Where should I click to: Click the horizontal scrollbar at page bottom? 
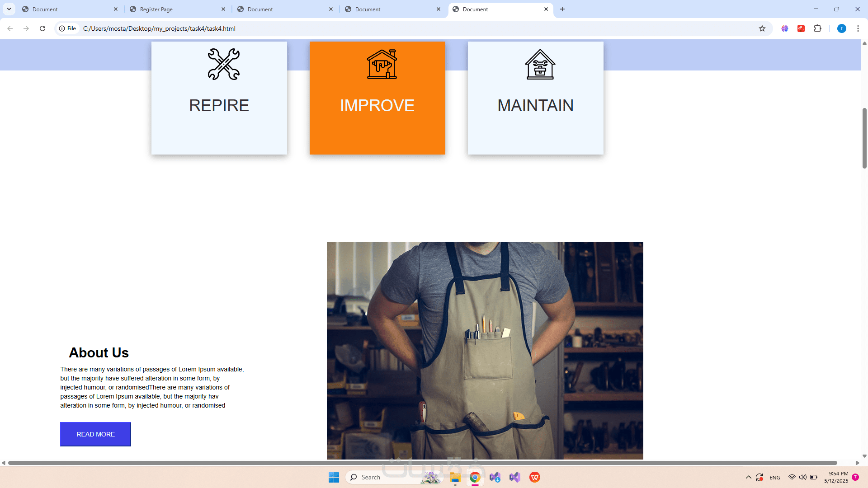point(422,463)
